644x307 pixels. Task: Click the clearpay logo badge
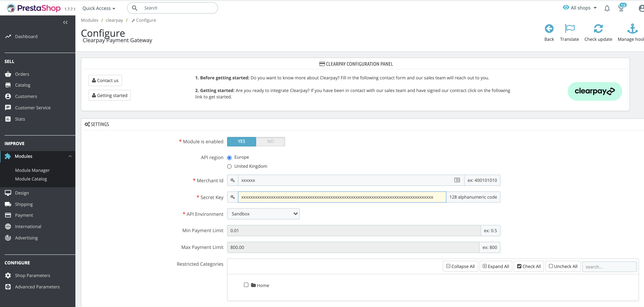(595, 91)
